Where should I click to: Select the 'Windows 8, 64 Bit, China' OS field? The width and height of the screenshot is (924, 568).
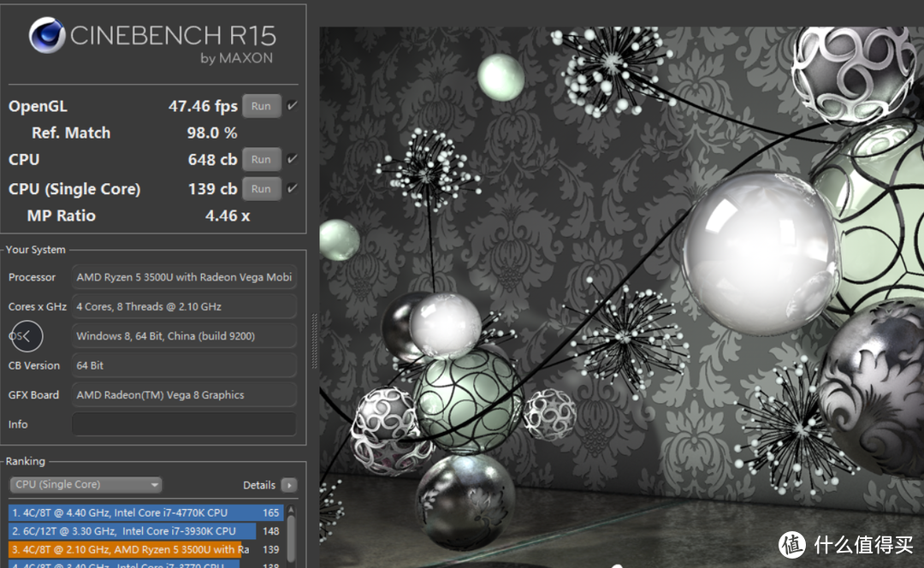184,336
